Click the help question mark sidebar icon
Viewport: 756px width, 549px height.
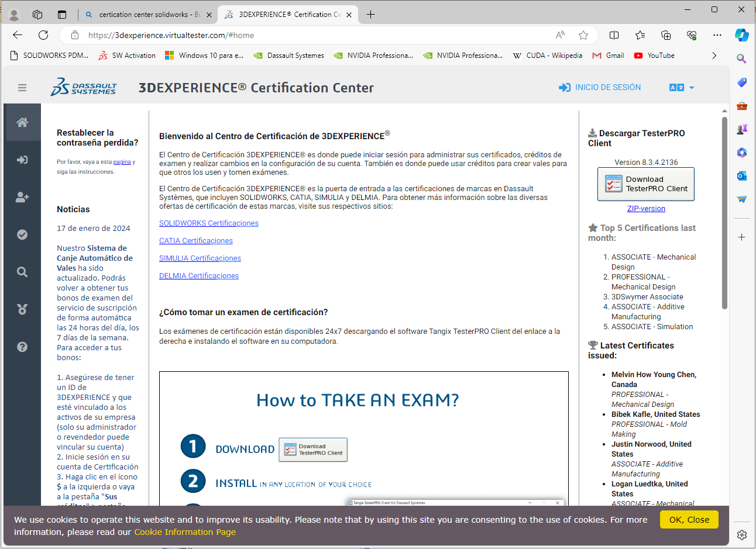click(x=22, y=347)
